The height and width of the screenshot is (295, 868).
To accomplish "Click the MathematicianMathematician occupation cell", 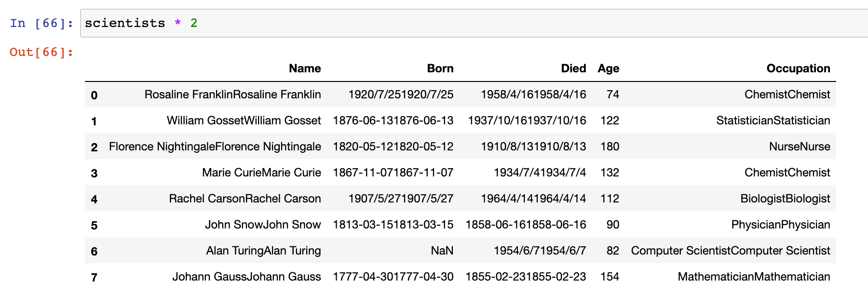I will [754, 277].
